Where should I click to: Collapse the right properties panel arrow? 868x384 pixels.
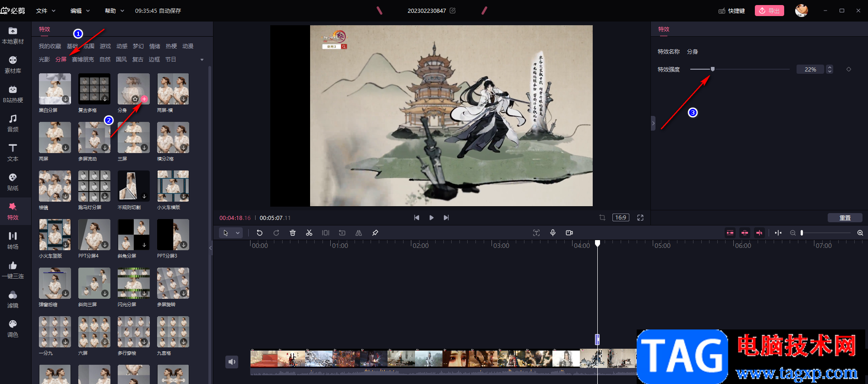click(653, 123)
